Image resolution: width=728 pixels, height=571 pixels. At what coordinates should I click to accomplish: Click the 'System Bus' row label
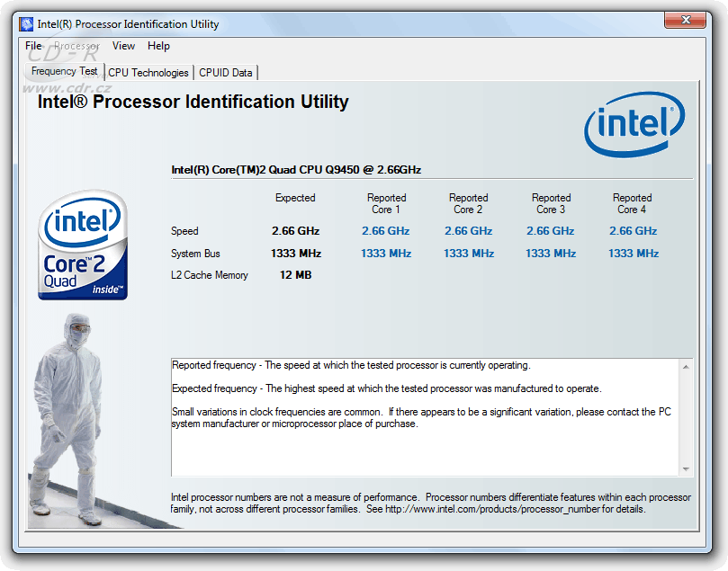coord(195,254)
